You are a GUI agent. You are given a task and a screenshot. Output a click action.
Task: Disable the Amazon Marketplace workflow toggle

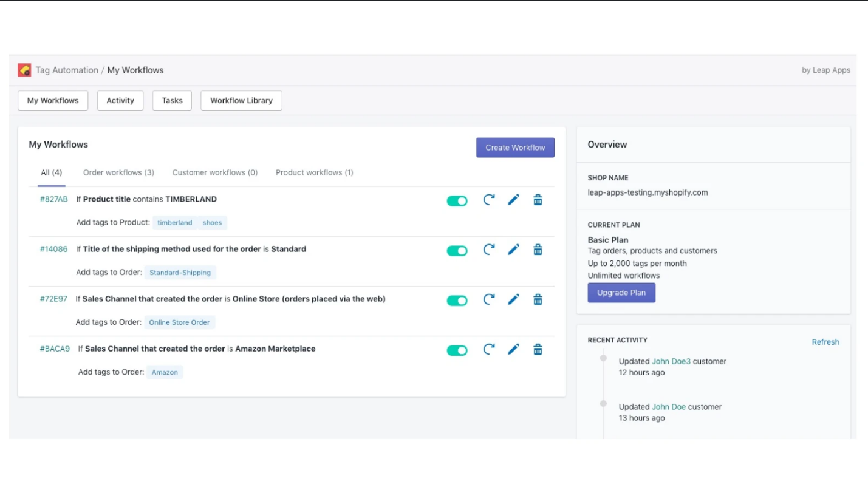point(457,350)
